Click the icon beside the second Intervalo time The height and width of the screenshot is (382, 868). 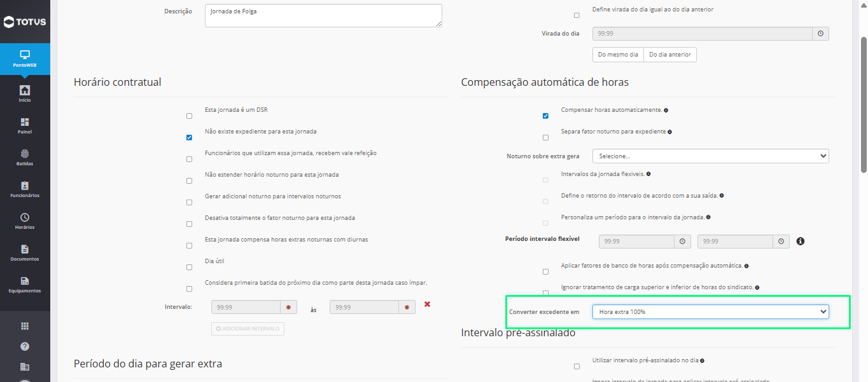tap(407, 308)
